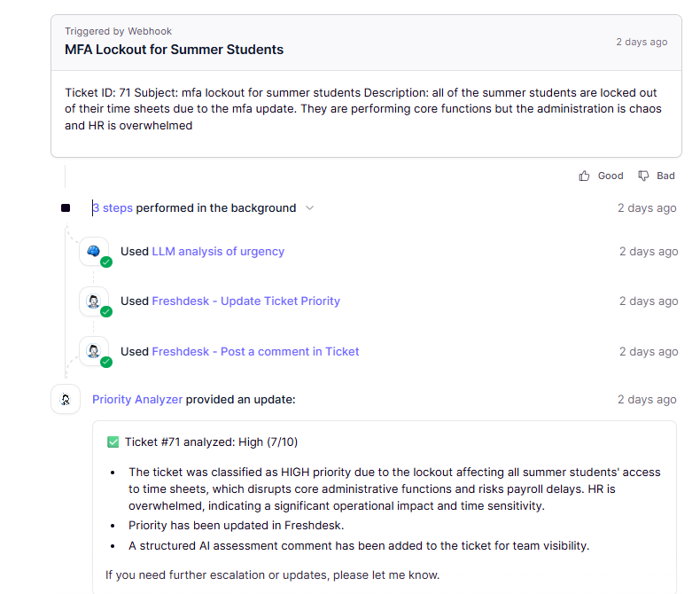Screen dimensions: 700x594
Task: Open the 3 steps link
Action: coord(113,208)
